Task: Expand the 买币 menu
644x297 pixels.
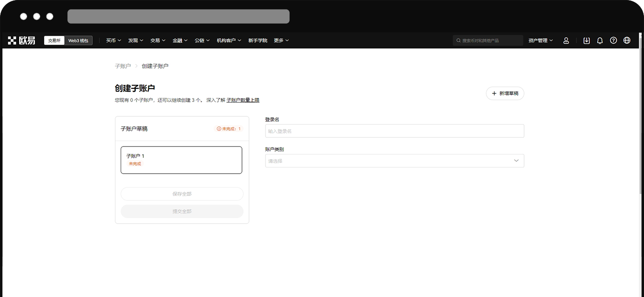Action: [x=113, y=40]
